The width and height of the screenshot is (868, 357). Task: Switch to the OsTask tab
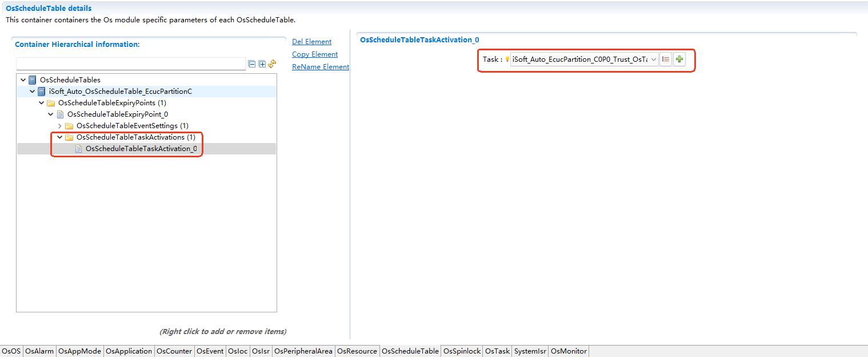[x=497, y=351]
